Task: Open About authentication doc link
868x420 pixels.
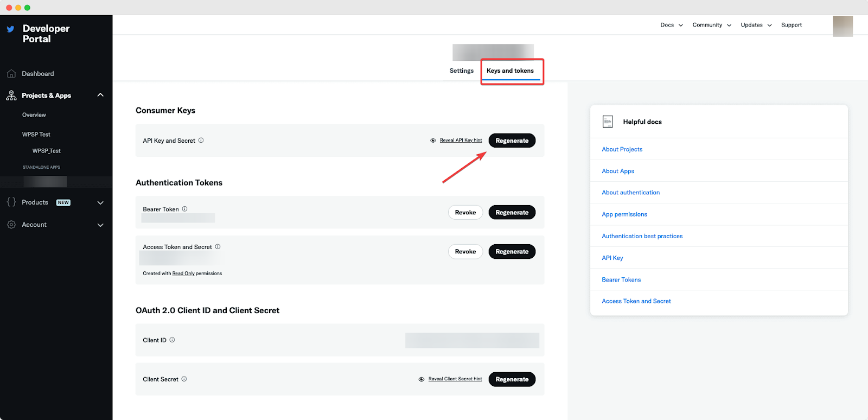Action: tap(631, 193)
